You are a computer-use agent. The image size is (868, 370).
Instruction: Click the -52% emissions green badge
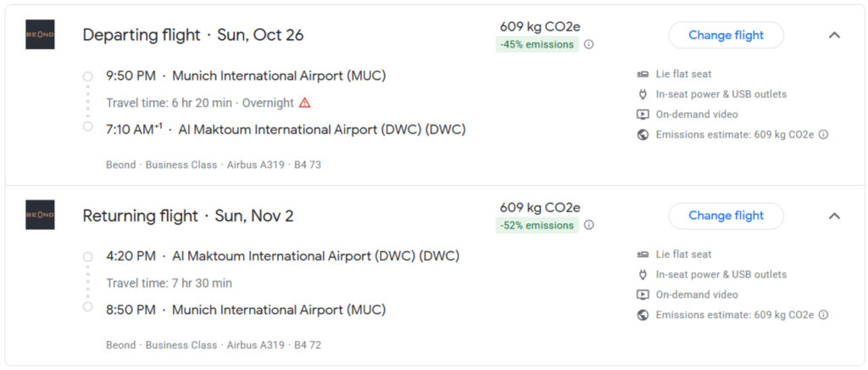click(x=537, y=226)
